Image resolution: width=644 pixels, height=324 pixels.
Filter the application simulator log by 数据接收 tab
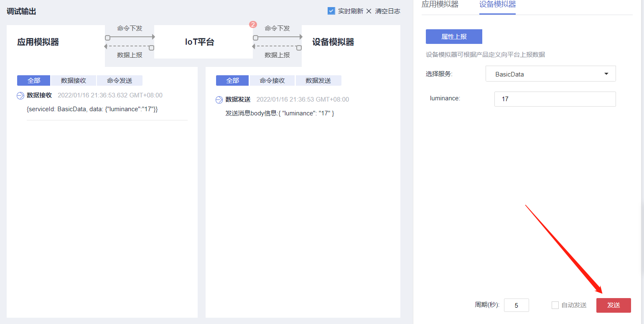click(x=74, y=81)
